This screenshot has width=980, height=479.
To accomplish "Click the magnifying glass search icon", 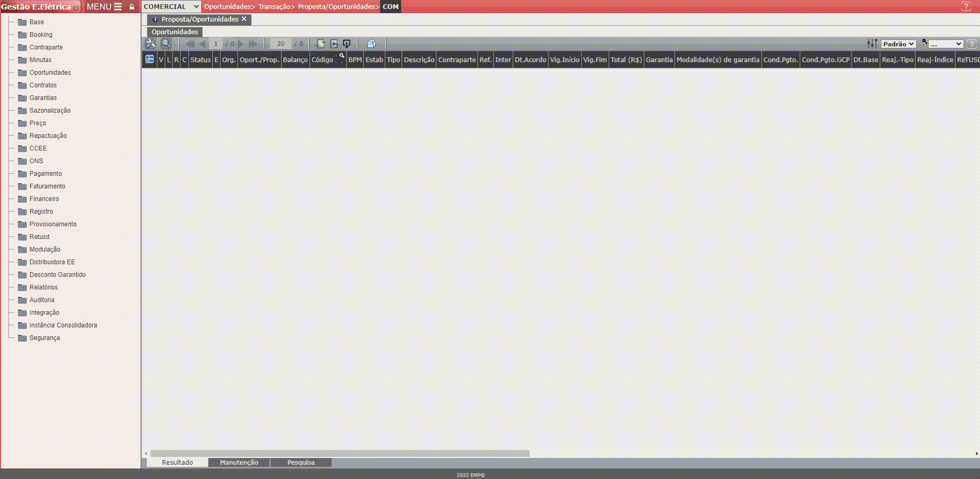I will 166,44.
